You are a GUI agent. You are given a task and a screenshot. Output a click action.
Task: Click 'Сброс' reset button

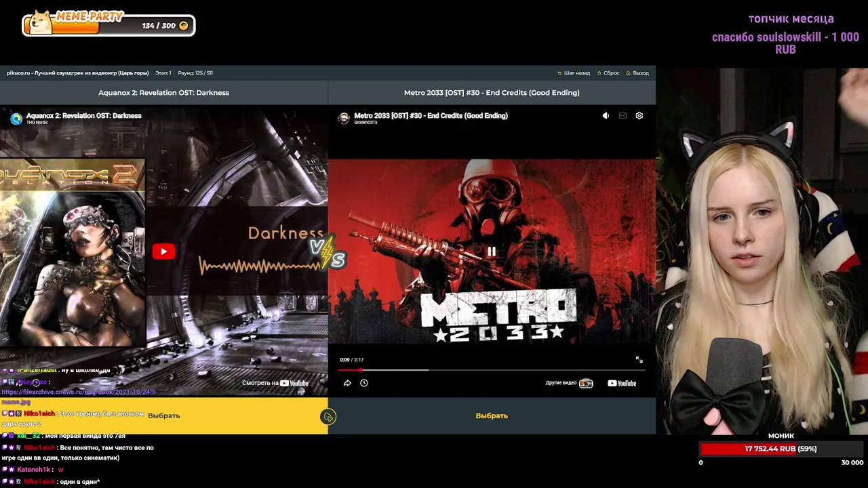point(608,73)
